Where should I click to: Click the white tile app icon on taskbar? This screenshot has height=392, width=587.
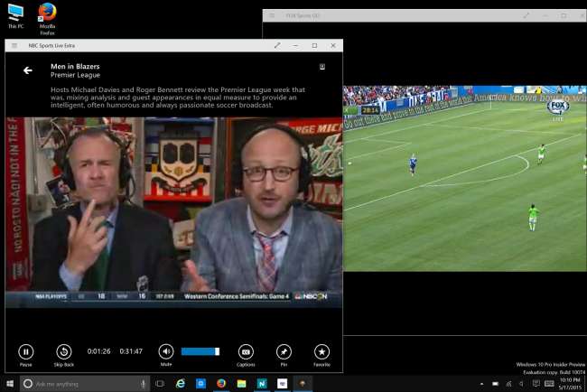point(283,384)
